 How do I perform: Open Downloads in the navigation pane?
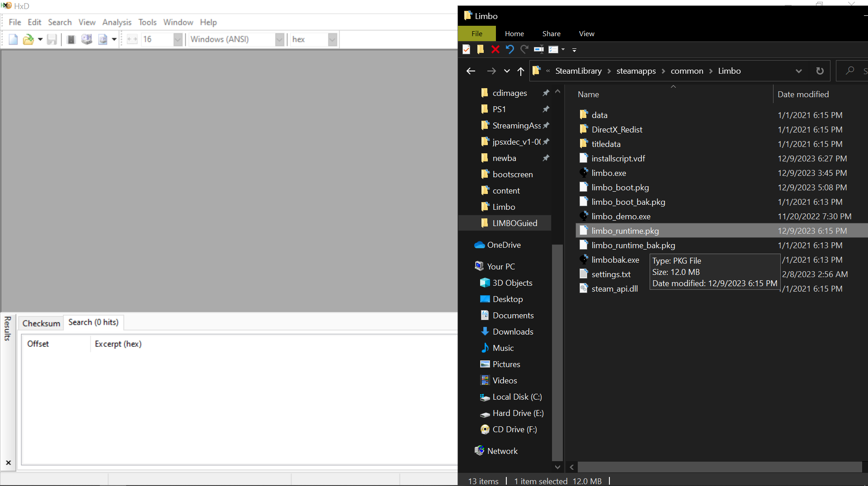513,332
